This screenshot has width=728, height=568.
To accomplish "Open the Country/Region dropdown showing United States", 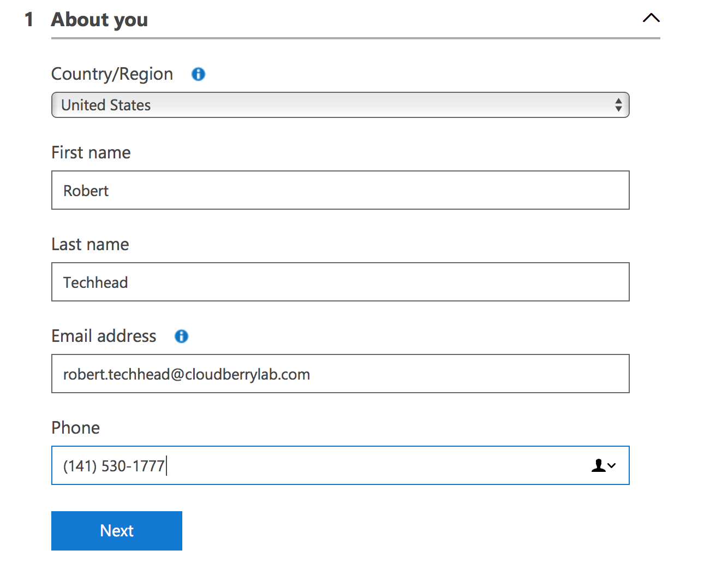I will (x=341, y=105).
